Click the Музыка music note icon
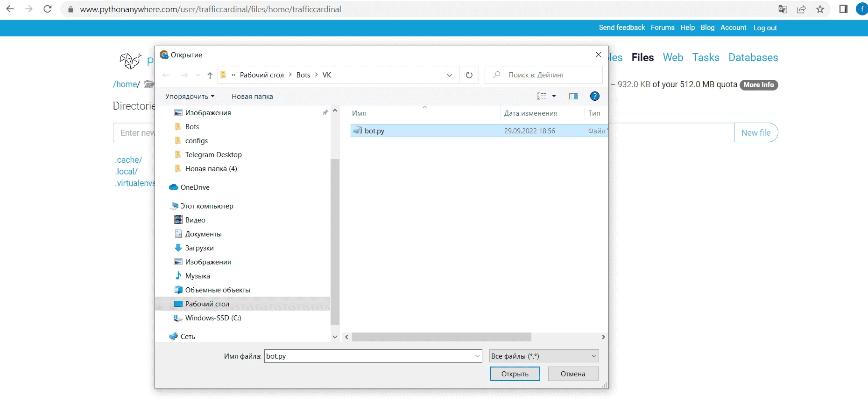 click(178, 276)
